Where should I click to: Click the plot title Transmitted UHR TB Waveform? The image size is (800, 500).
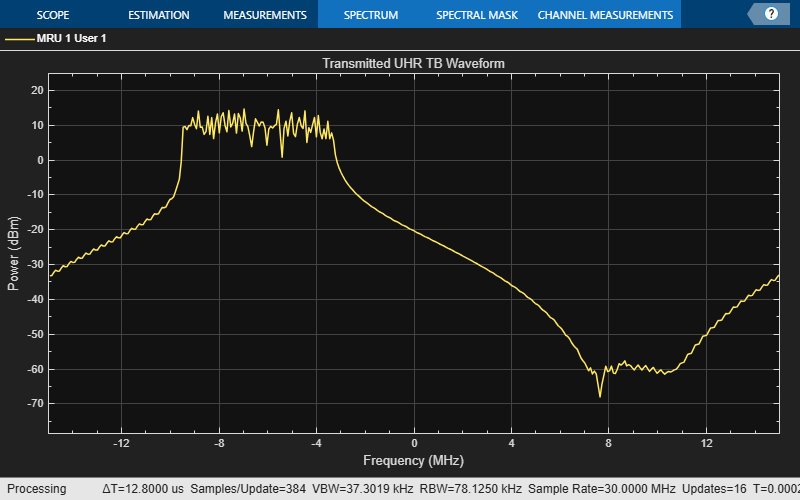pyautogui.click(x=413, y=64)
